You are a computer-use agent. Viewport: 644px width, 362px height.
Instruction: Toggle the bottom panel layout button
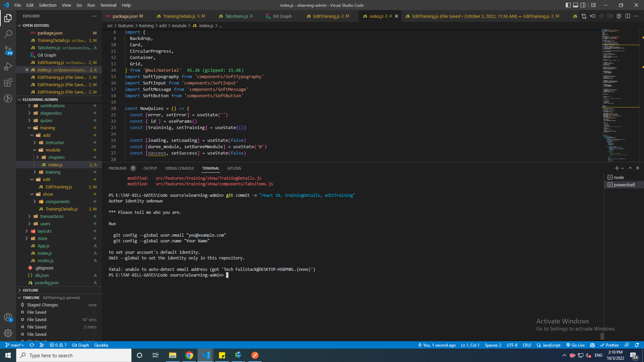(x=576, y=5)
